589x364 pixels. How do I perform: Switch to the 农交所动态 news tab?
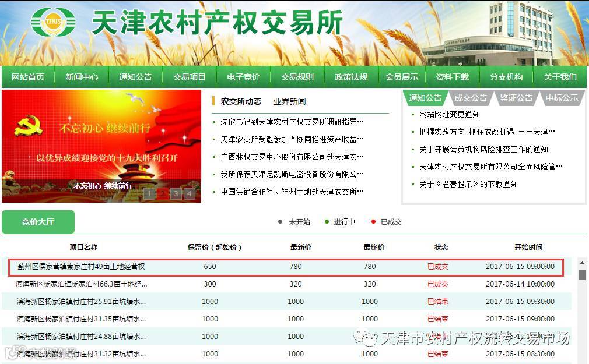point(241,101)
